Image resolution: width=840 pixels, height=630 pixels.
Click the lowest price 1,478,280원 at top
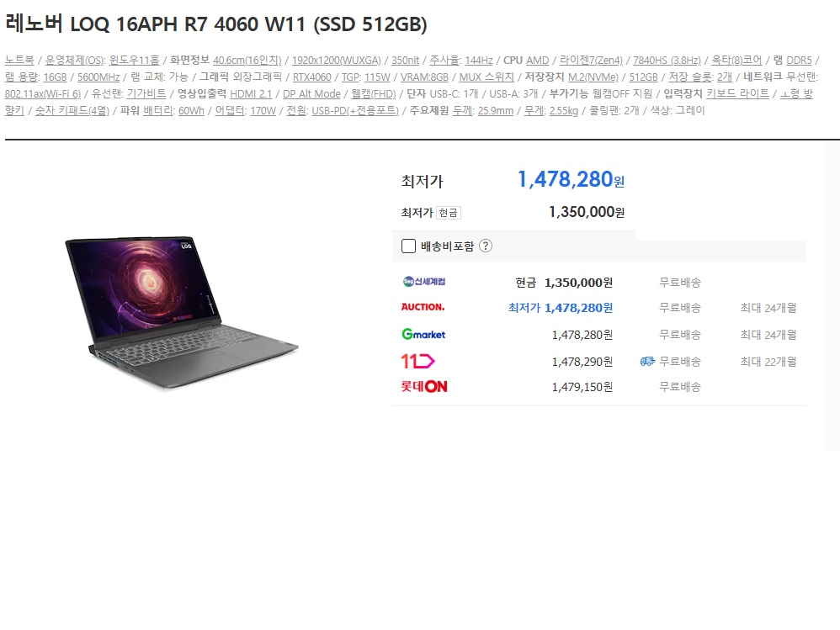(571, 179)
